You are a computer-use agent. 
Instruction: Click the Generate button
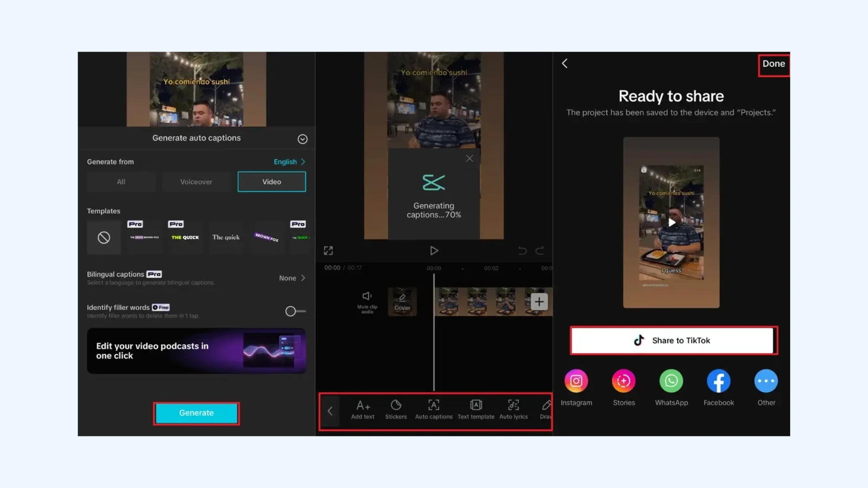pyautogui.click(x=196, y=413)
